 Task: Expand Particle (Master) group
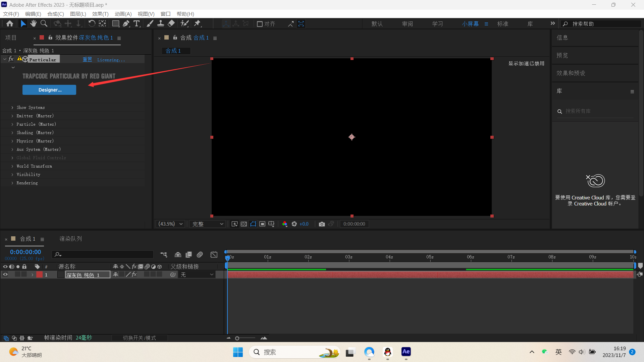coord(12,124)
